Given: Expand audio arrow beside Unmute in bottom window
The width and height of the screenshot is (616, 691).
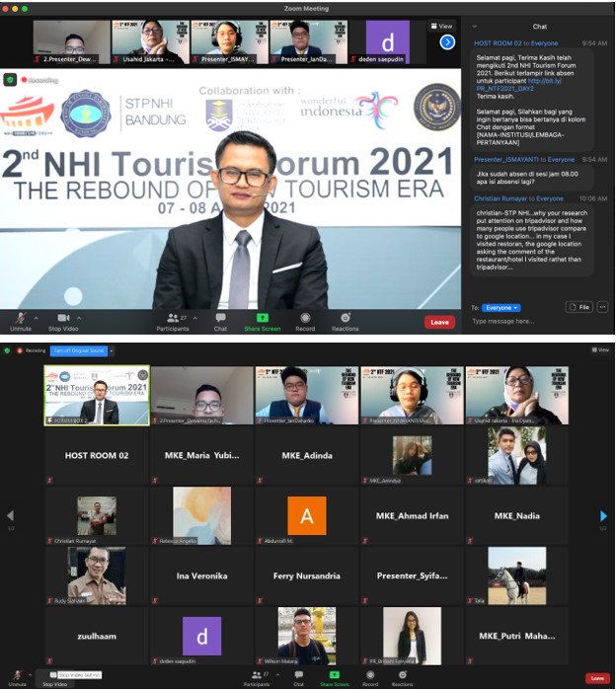Looking at the screenshot, I should coord(30,674).
